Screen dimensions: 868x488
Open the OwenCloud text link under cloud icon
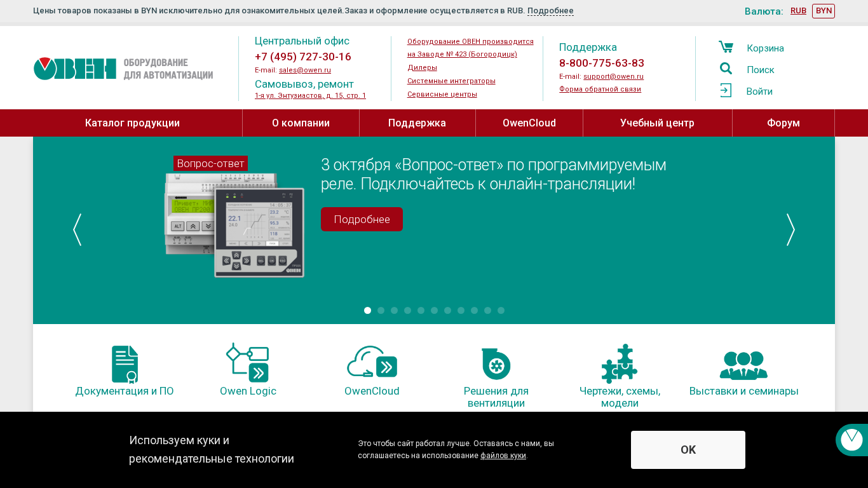pos(372,391)
